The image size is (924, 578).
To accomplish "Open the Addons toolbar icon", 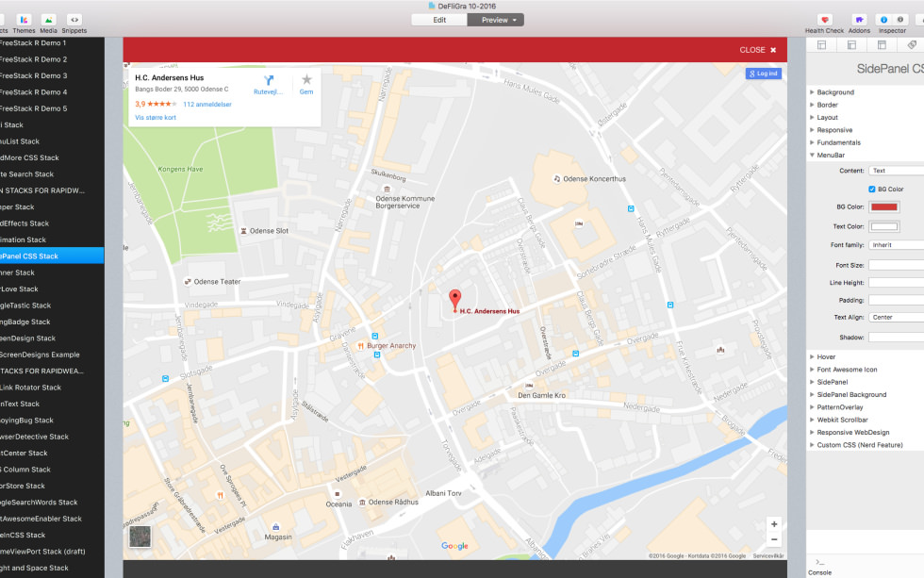I will pyautogui.click(x=859, y=20).
